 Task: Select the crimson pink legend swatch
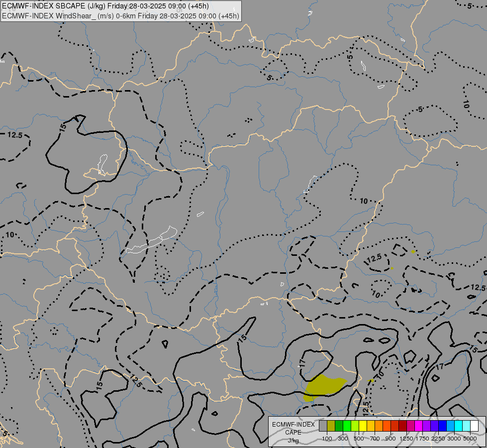pos(410,426)
